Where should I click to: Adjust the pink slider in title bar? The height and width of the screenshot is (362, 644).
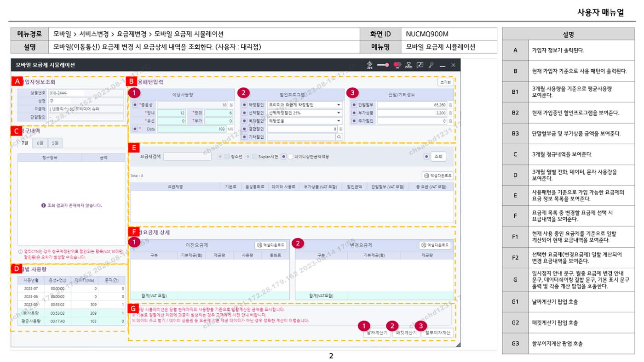click(383, 65)
